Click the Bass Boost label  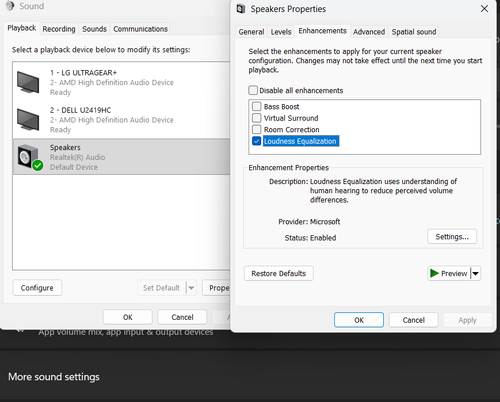point(281,107)
